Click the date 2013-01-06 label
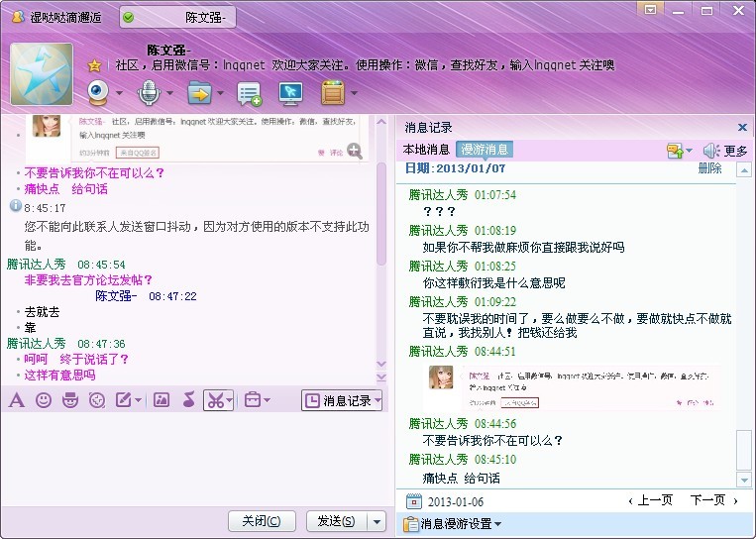This screenshot has width=756, height=539. tap(455, 502)
